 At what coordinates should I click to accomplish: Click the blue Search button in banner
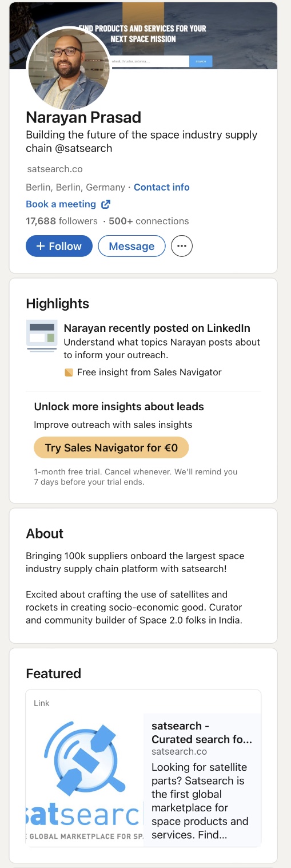click(x=201, y=61)
